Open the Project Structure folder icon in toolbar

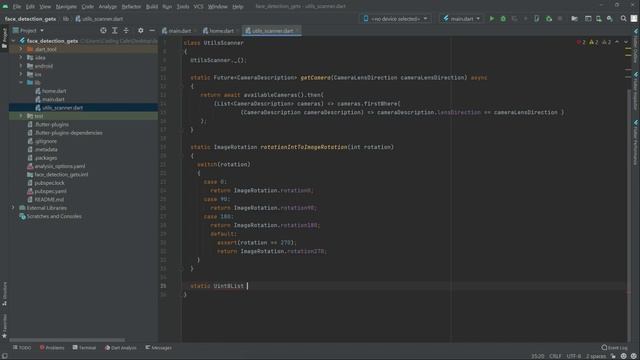click(x=574, y=19)
